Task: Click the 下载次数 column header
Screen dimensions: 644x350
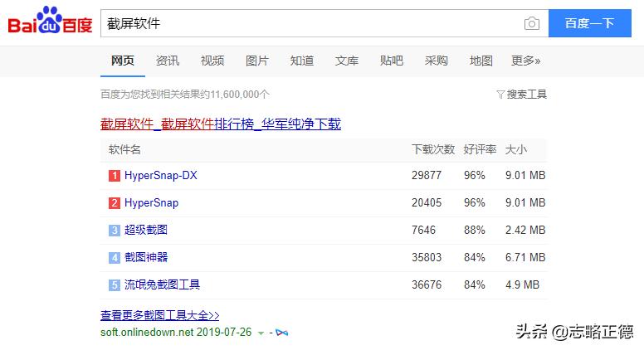Action: tap(433, 149)
